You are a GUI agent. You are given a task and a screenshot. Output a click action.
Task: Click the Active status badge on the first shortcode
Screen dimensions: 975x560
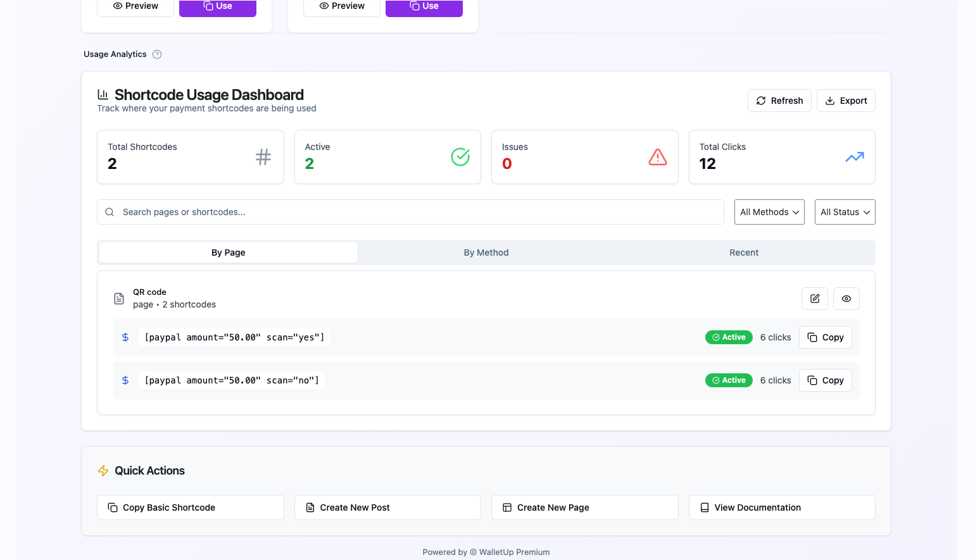(x=729, y=337)
